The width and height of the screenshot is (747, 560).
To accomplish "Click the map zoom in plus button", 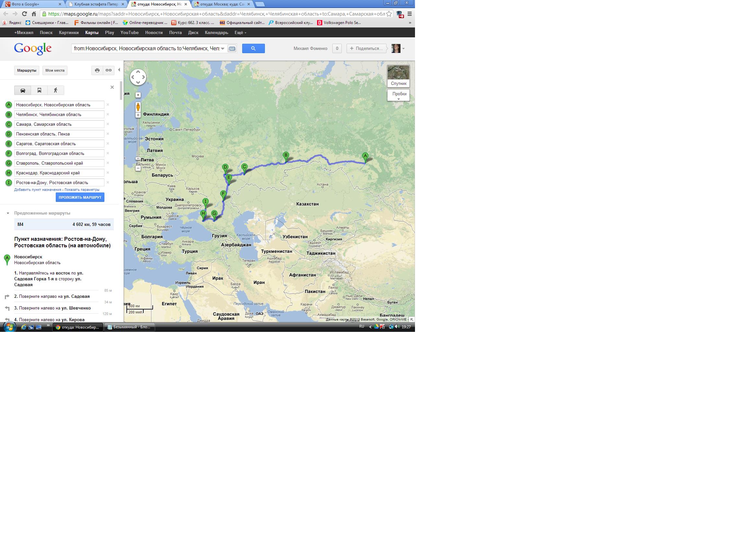I will click(x=138, y=115).
